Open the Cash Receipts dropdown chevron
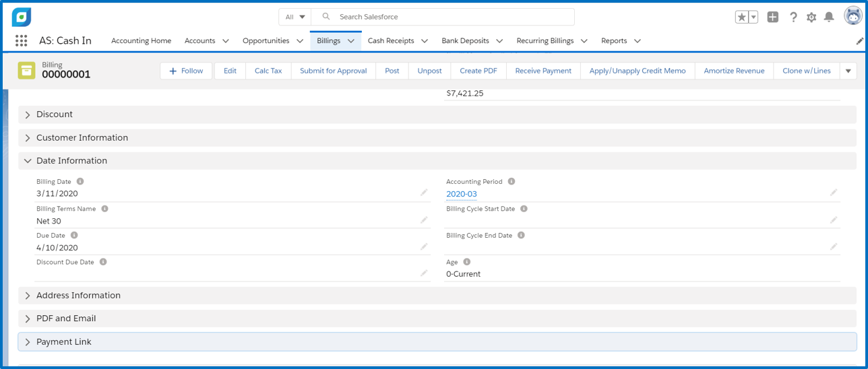The image size is (868, 369). click(425, 41)
